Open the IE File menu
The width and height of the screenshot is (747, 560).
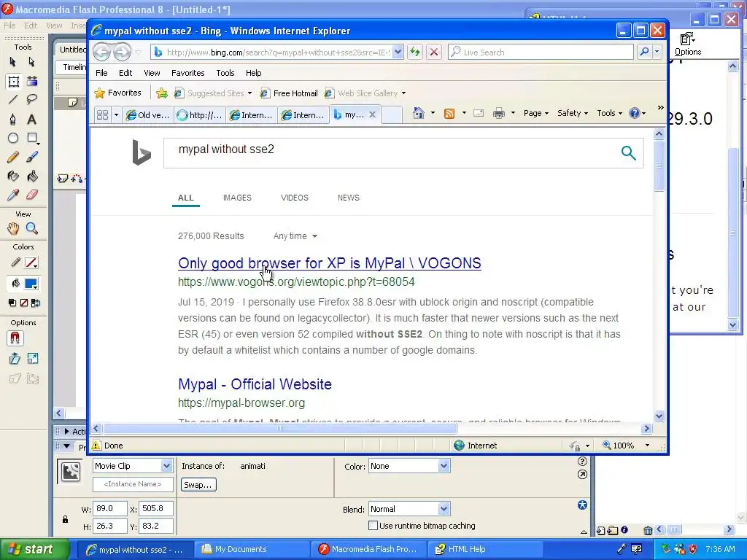101,73
